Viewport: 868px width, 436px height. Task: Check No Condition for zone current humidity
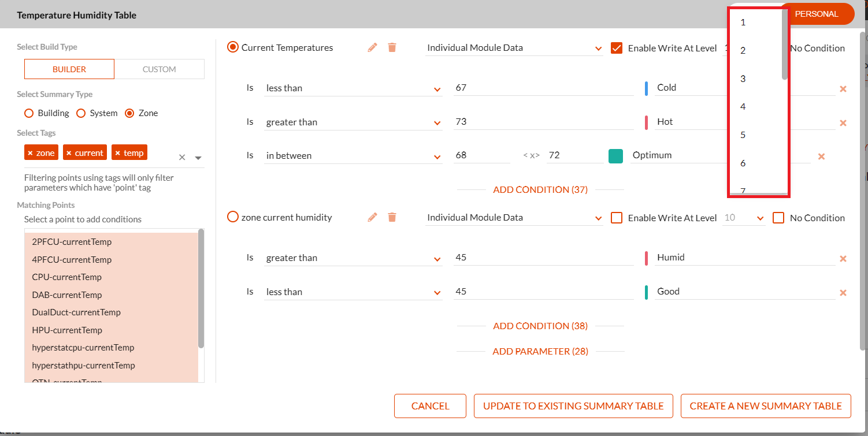pos(778,218)
